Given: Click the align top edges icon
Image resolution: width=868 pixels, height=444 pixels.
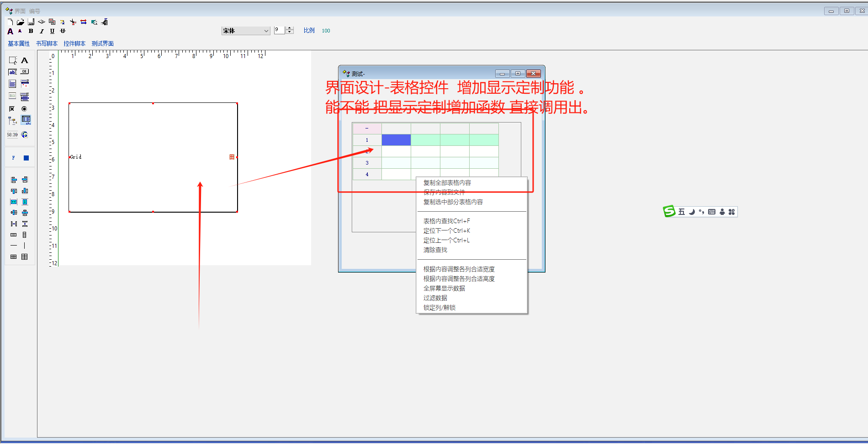Looking at the screenshot, I should pos(14,191).
